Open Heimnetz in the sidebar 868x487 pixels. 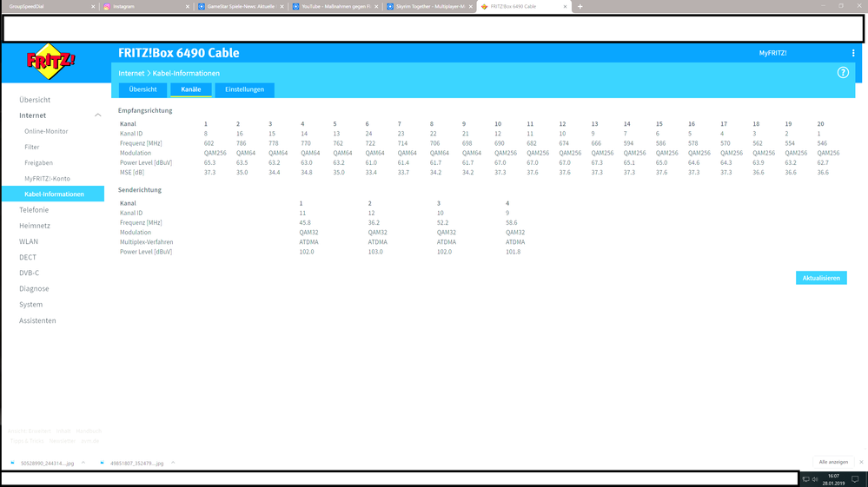pos(35,226)
